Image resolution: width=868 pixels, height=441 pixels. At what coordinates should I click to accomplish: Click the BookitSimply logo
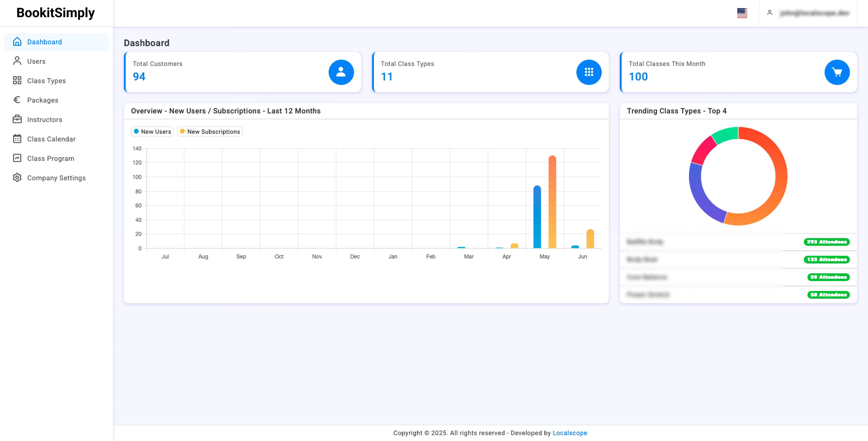[56, 13]
